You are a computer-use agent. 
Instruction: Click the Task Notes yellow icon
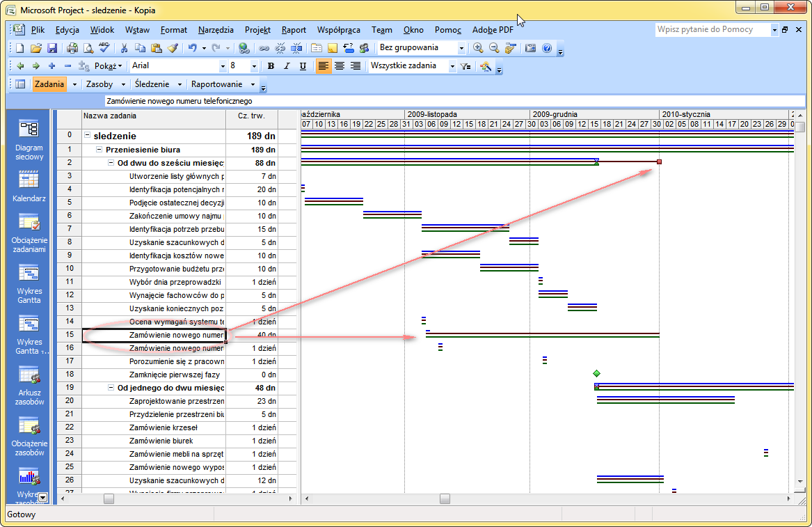click(333, 48)
